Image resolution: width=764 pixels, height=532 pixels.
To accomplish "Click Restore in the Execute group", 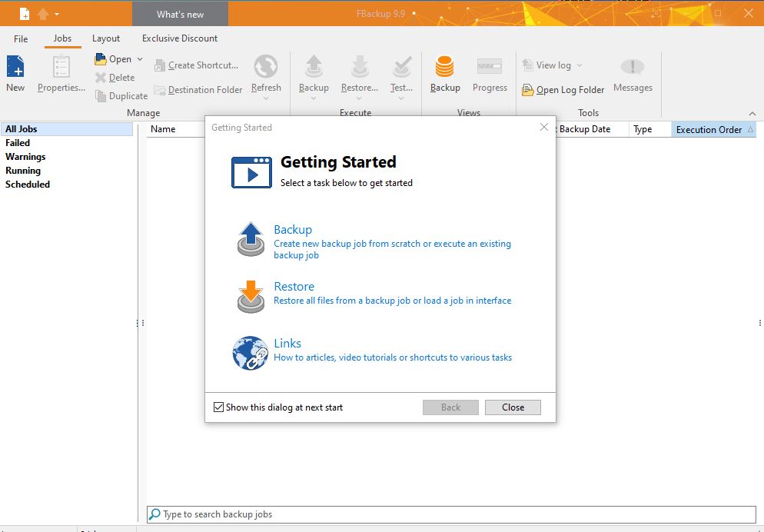I will (360, 76).
